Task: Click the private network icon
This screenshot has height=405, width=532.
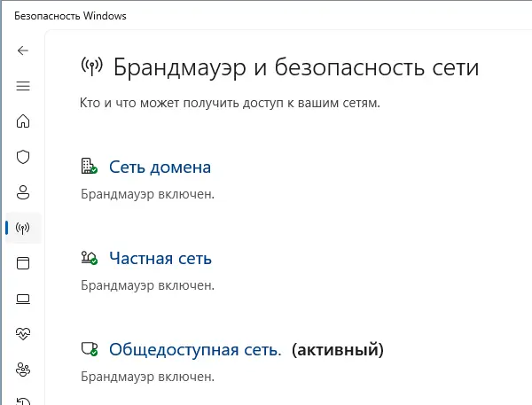Action: (89, 258)
